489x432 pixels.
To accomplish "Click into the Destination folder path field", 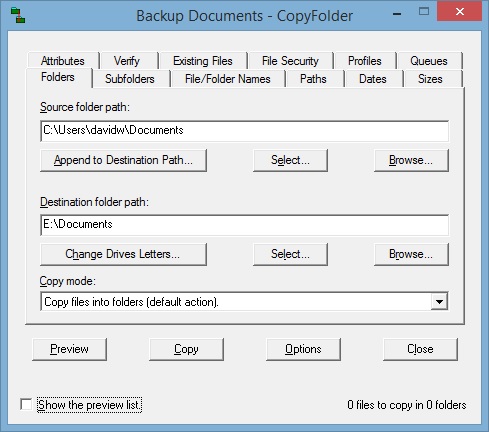I will pyautogui.click(x=244, y=225).
